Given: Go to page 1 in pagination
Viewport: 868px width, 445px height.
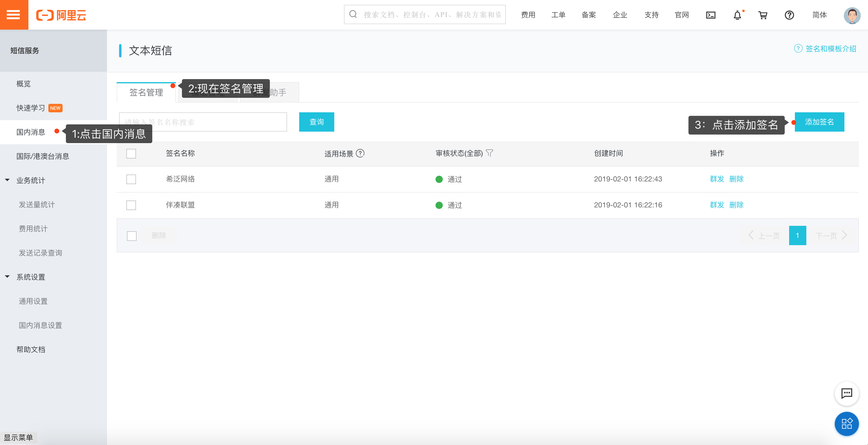Looking at the screenshot, I should tap(797, 235).
